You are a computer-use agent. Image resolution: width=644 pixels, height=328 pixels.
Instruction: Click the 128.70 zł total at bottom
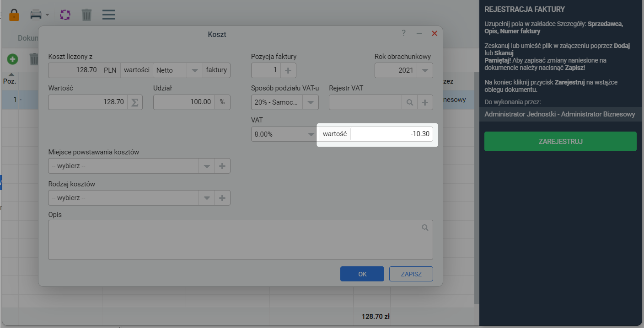tap(376, 316)
